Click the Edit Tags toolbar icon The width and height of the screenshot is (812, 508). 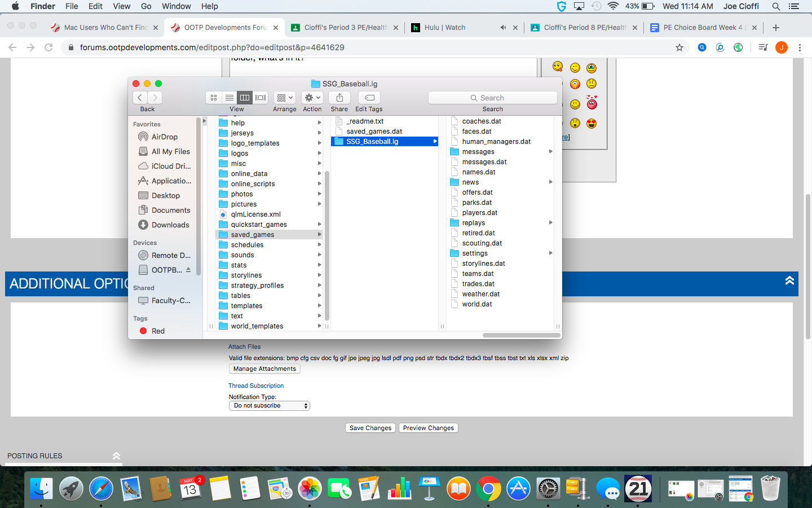pos(369,98)
